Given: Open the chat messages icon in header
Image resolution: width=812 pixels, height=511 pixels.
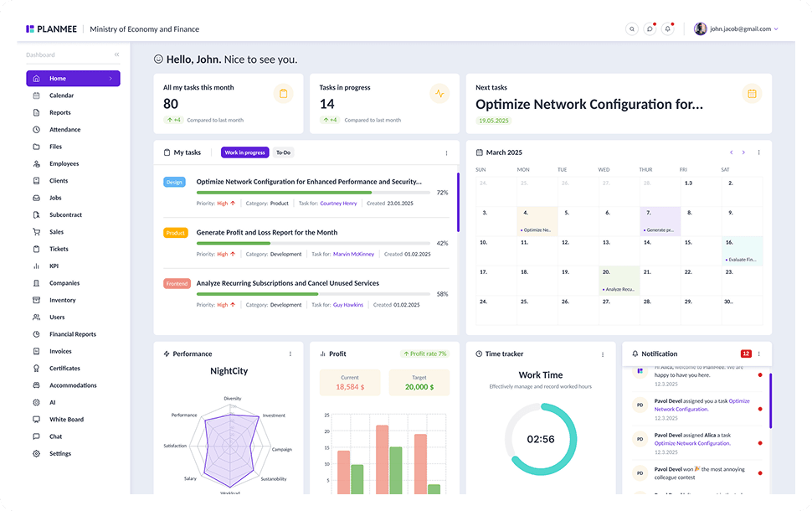Looking at the screenshot, I should [650, 29].
